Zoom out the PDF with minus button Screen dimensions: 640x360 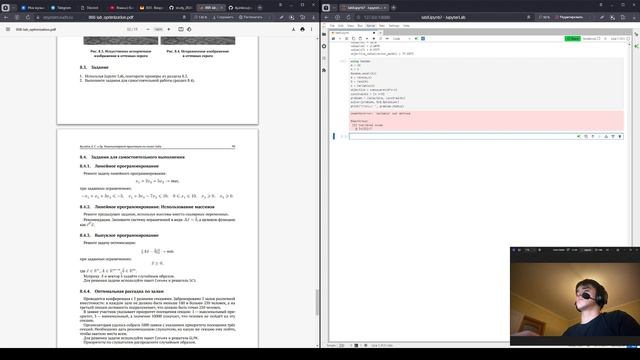pos(148,29)
